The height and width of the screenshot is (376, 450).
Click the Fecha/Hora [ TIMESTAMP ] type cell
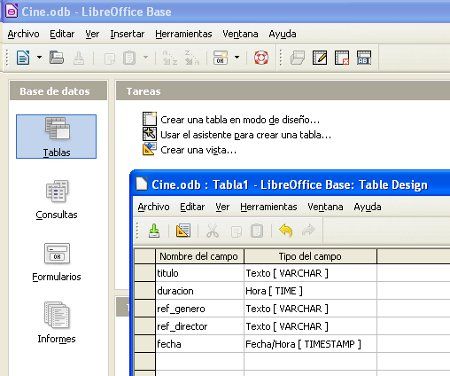pyautogui.click(x=310, y=344)
